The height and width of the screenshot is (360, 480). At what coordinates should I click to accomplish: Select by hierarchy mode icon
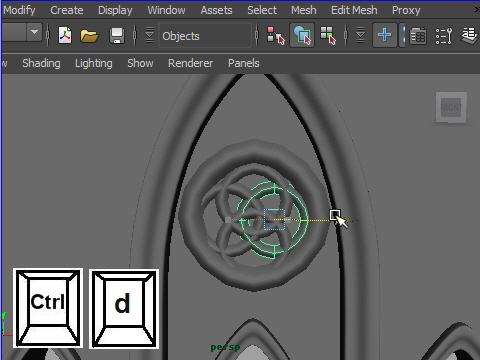click(276, 35)
